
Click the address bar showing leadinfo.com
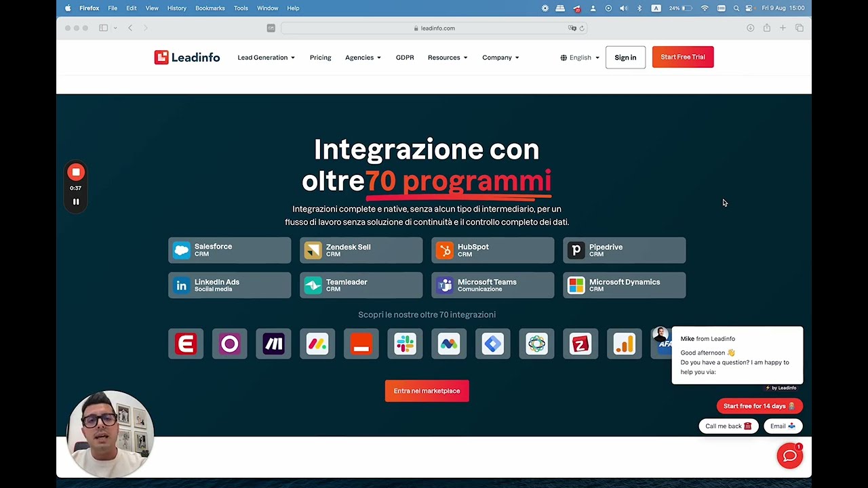(434, 28)
